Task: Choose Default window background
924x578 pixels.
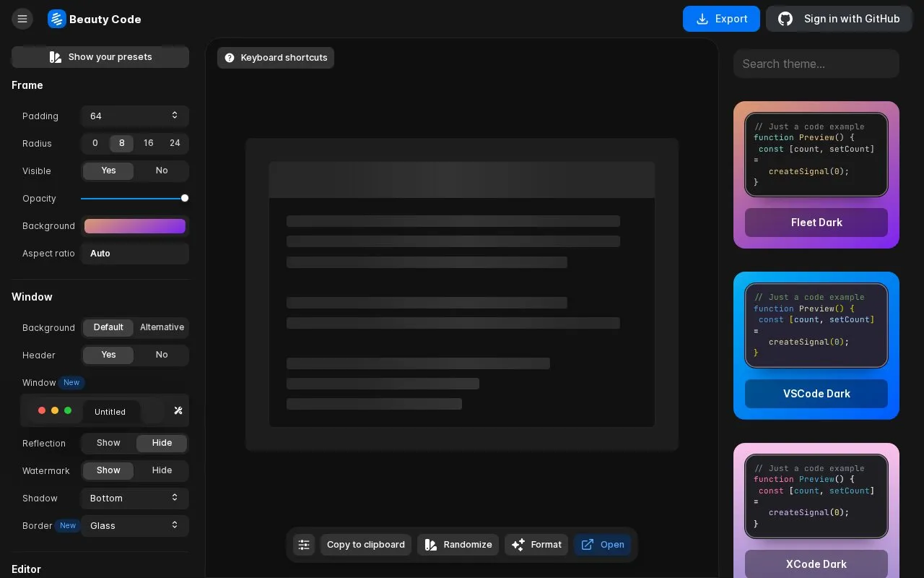Action: click(x=108, y=327)
